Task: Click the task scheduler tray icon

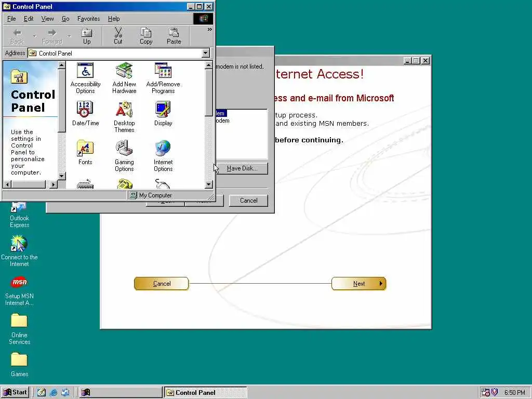Action: [486, 392]
